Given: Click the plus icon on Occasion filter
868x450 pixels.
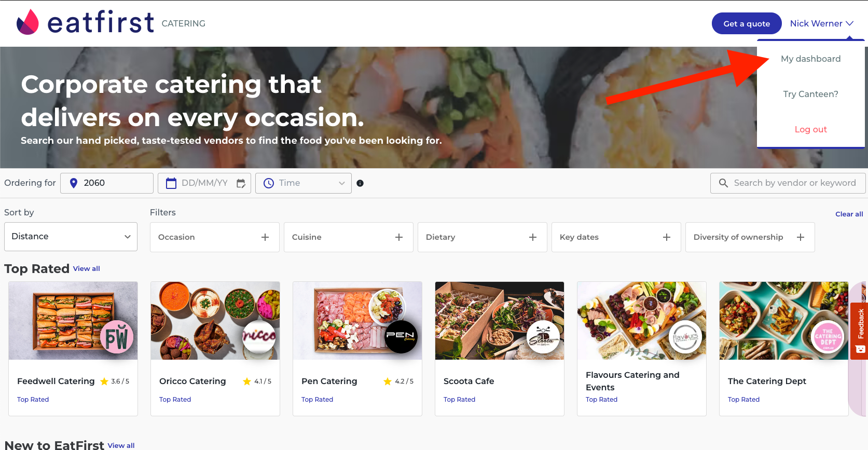Looking at the screenshot, I should click(x=265, y=237).
